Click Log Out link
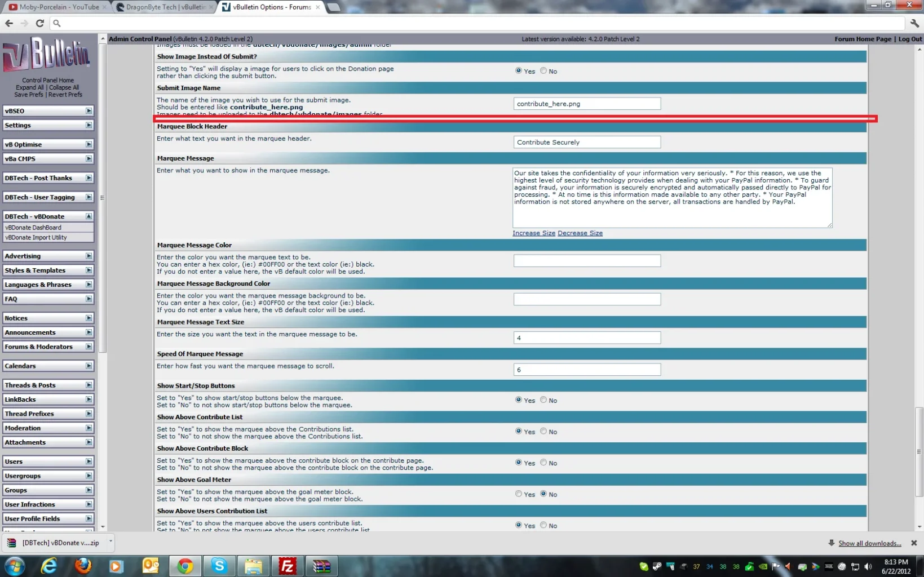The image size is (924, 577). (910, 39)
